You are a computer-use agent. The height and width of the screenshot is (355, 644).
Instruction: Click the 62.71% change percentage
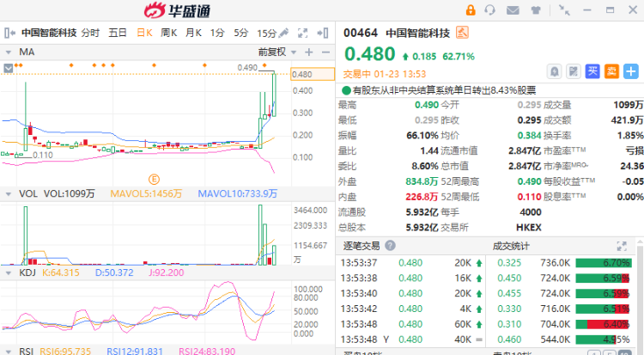pos(459,57)
